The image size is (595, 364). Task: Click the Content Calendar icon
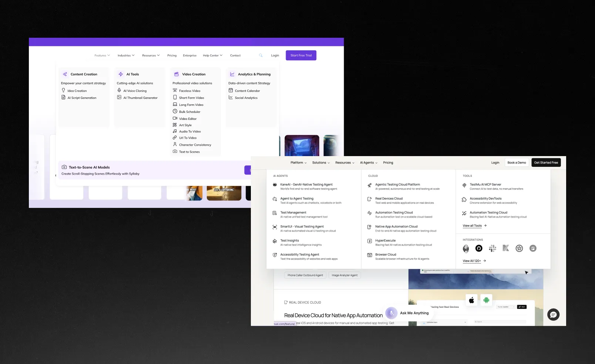coord(231,90)
